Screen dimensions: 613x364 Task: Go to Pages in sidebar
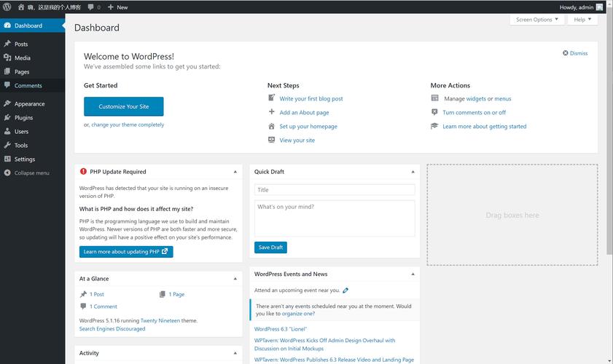pos(33,71)
